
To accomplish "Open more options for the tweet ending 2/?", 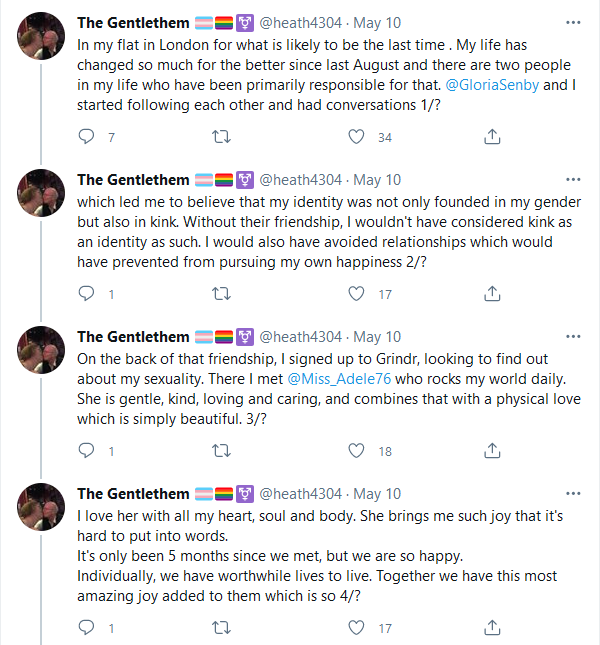I will pos(573,180).
